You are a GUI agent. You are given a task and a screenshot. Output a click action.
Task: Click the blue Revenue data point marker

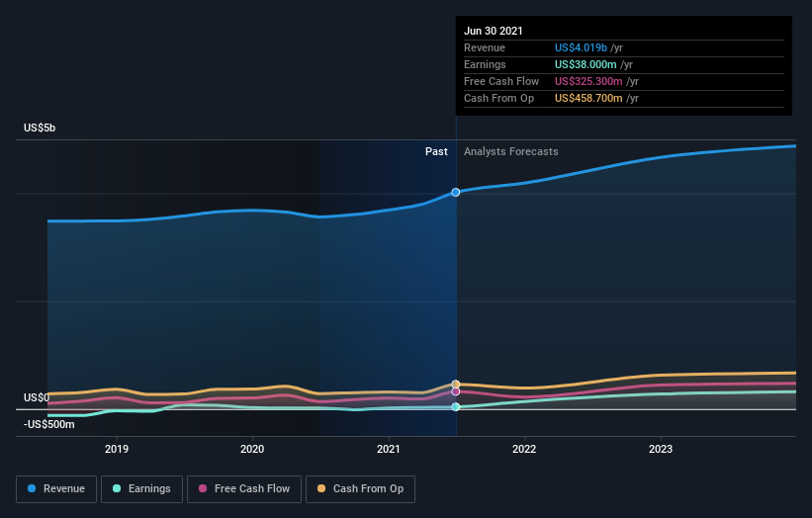455,192
